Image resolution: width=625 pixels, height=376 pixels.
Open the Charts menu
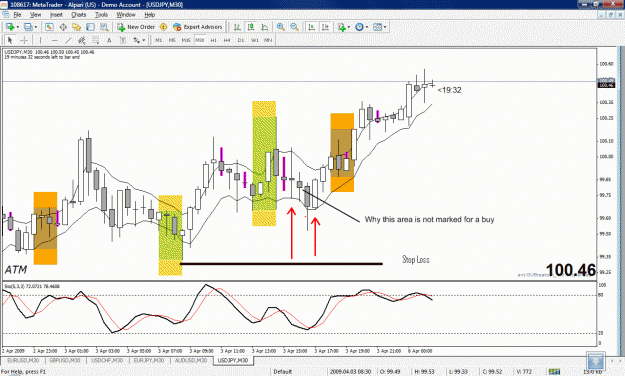click(x=79, y=15)
